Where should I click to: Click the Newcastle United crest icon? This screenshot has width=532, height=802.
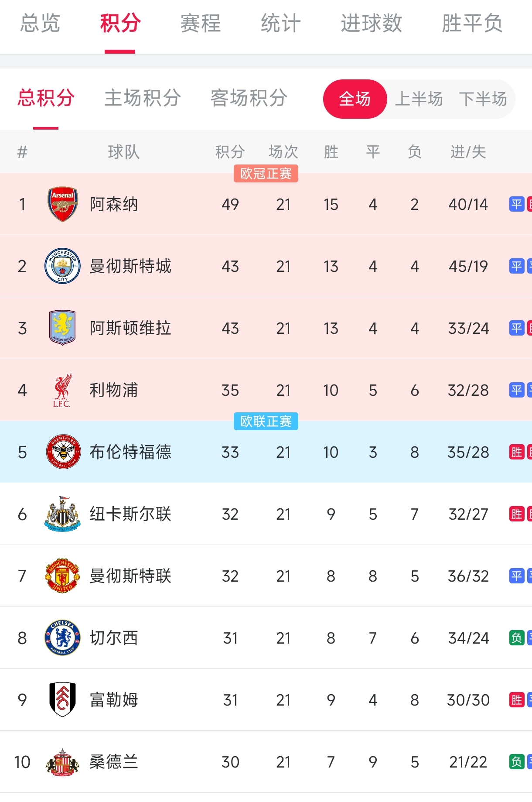coord(62,514)
